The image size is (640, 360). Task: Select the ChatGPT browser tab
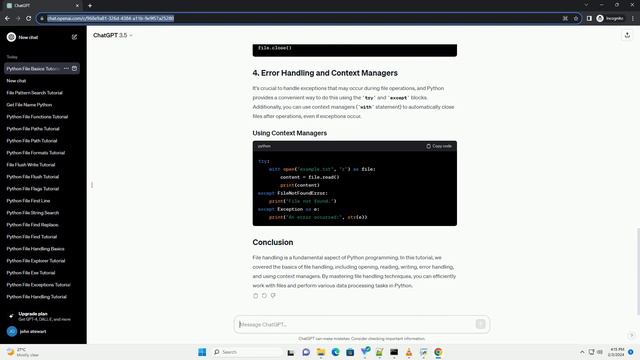[x=43, y=6]
